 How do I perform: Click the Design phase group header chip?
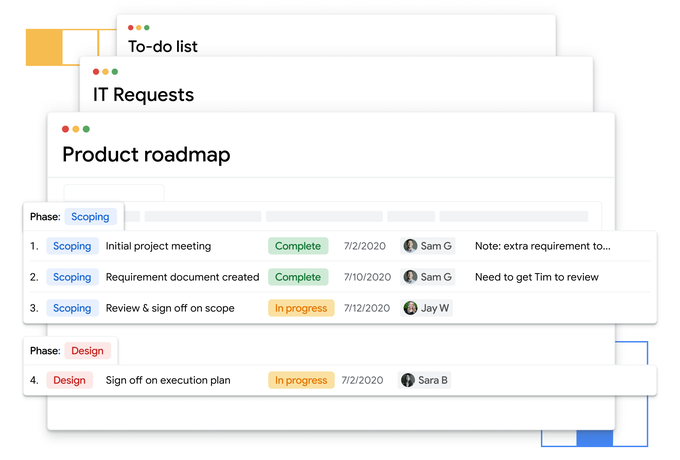pos(87,351)
